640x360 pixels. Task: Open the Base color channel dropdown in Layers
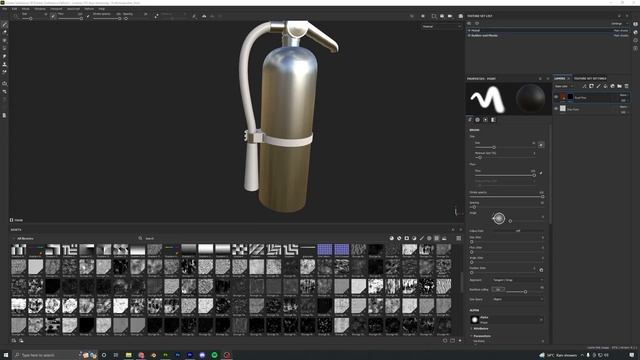(564, 86)
